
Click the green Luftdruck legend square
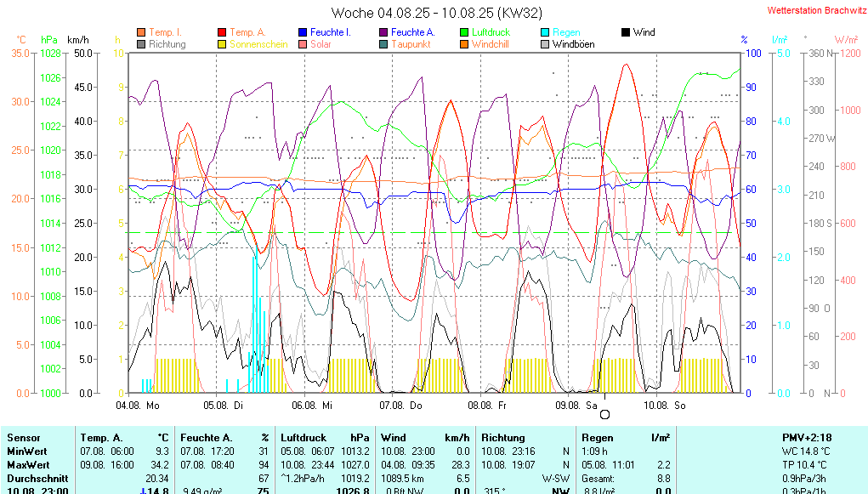(x=464, y=32)
